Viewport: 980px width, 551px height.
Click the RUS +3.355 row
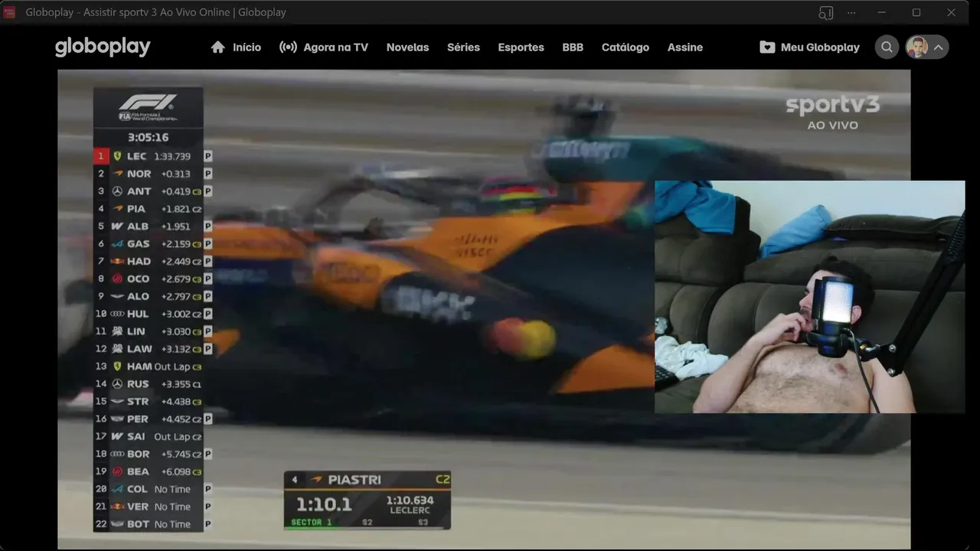[x=149, y=384]
